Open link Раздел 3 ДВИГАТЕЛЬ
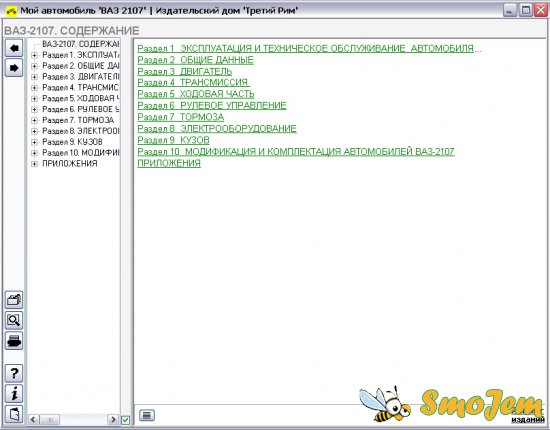The image size is (550, 430). click(185, 72)
